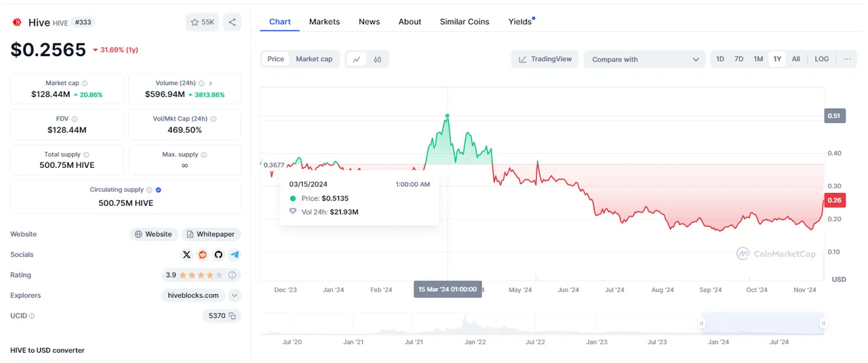This screenshot has height=363, width=868.
Task: Open the Telegram social link
Action: coord(235,255)
